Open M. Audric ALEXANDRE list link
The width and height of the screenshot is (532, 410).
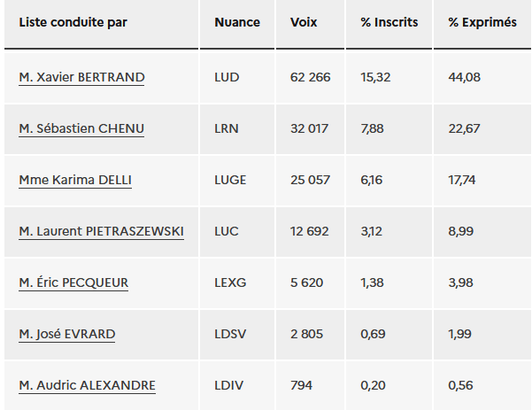pyautogui.click(x=88, y=385)
